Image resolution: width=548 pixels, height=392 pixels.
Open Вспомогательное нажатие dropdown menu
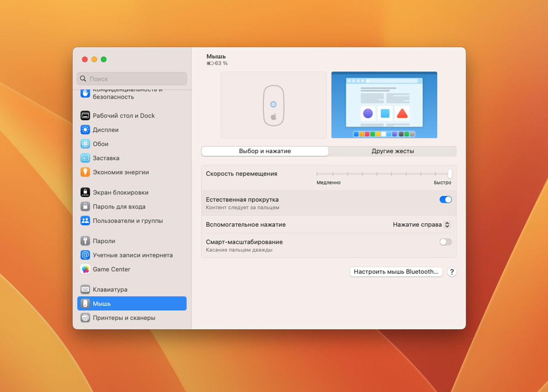pyautogui.click(x=422, y=225)
